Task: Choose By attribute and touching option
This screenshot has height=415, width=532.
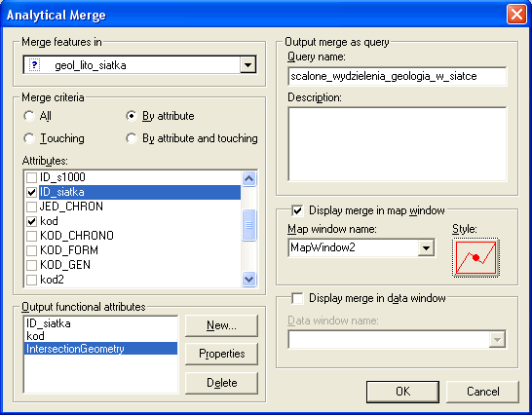Action: (x=132, y=138)
